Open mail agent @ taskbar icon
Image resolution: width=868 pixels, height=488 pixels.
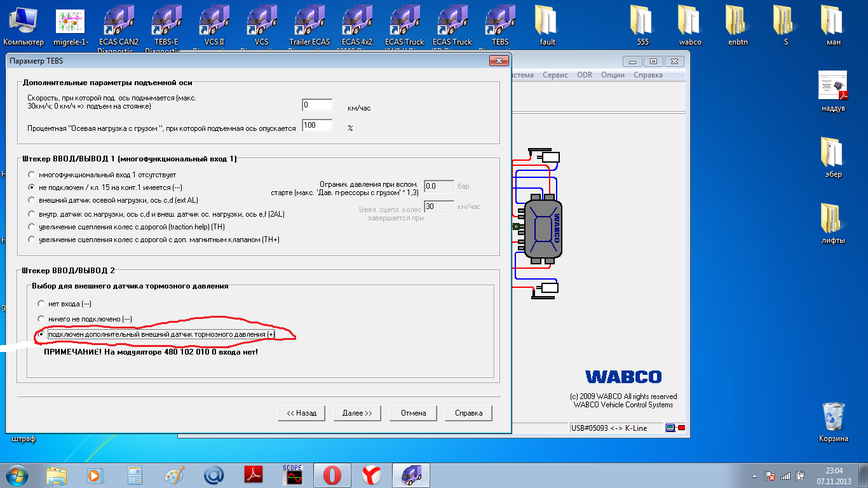pos(214,475)
